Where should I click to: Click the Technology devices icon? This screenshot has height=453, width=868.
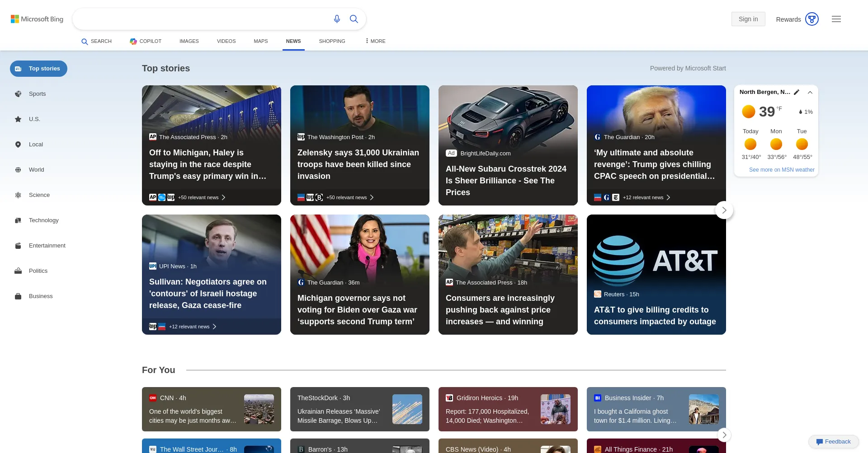(x=18, y=220)
